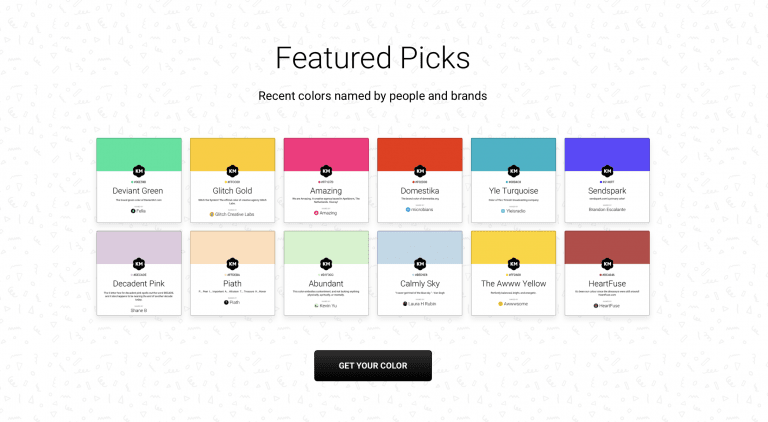Open The Awww Yellow title link

(x=513, y=283)
